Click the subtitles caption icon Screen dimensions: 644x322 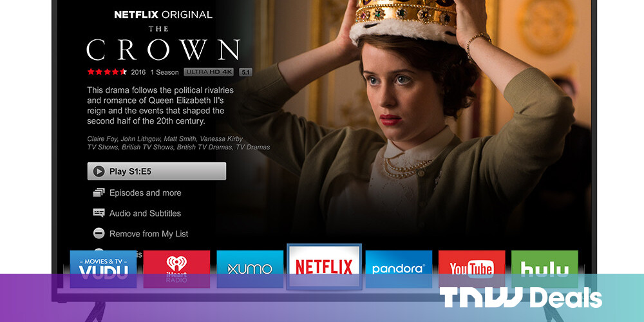pos(99,213)
